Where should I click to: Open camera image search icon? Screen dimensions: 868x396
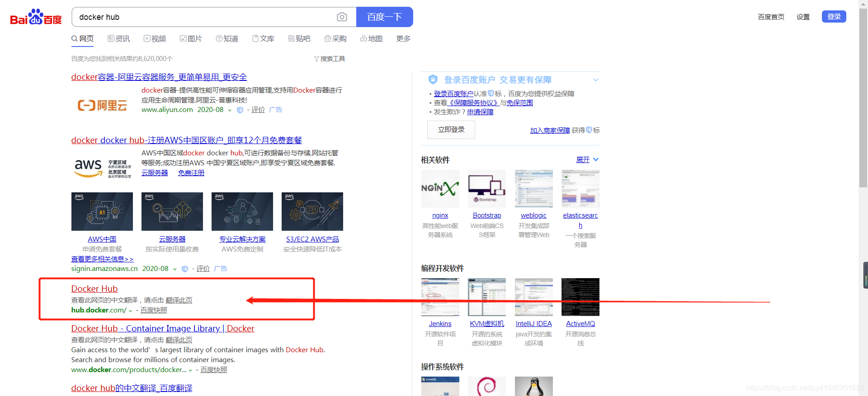pos(342,17)
